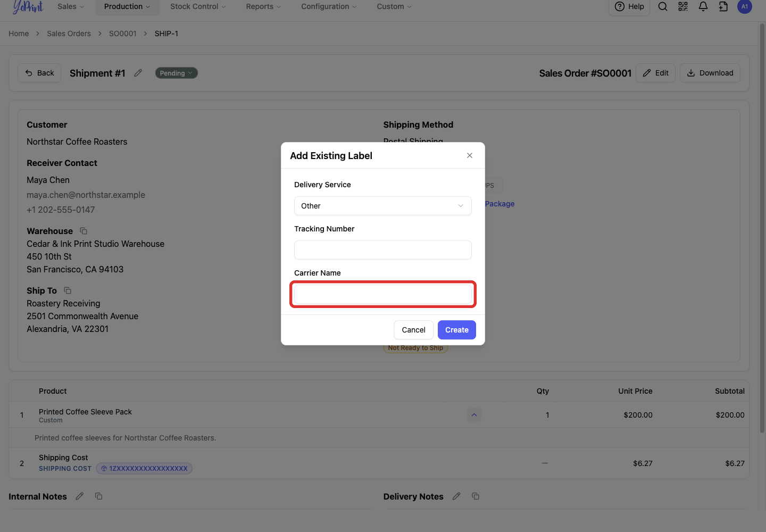Go to Sales Orders breadcrumb
Viewport: 766px width, 532px height.
69,34
